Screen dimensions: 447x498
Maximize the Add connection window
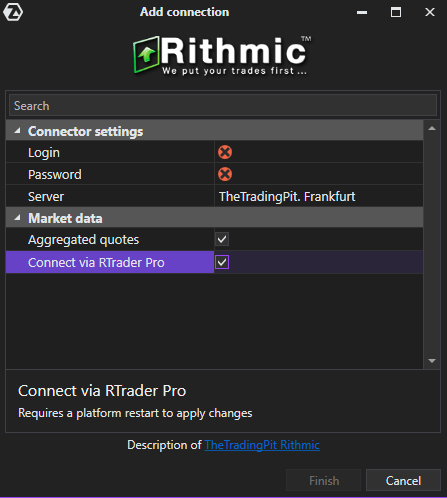pos(396,12)
